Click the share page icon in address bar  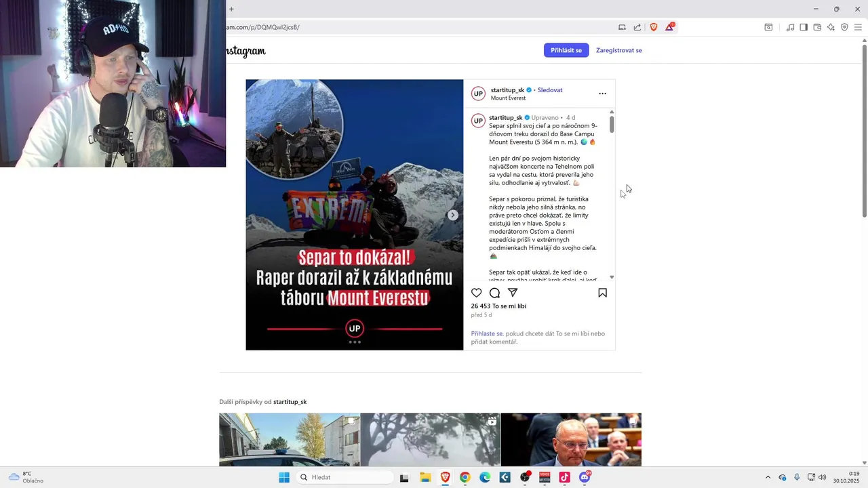click(x=637, y=27)
